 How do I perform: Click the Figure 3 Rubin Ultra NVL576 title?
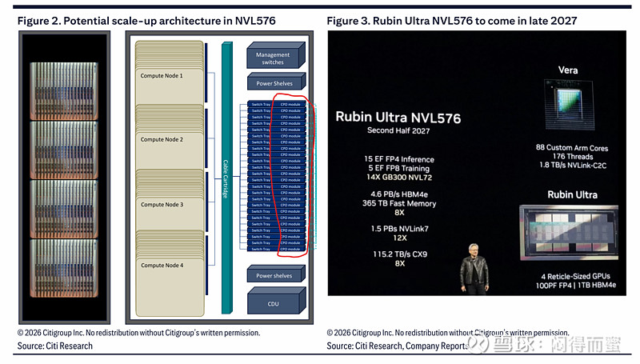click(452, 21)
